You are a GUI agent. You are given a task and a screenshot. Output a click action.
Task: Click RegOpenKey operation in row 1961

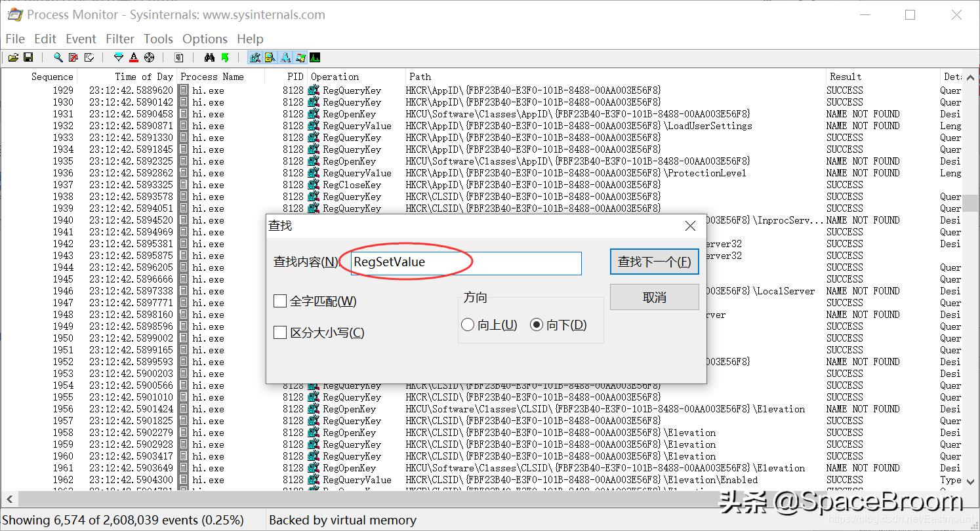pyautogui.click(x=349, y=468)
